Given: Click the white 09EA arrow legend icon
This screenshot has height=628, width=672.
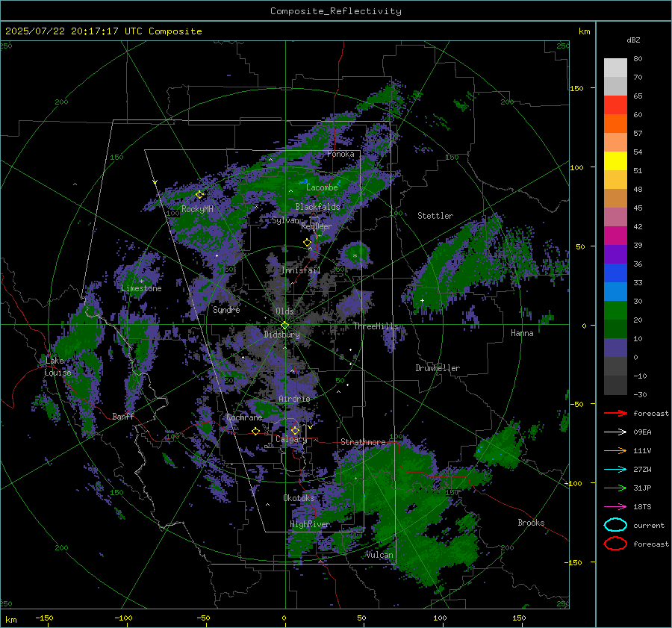Looking at the screenshot, I should click(x=615, y=432).
